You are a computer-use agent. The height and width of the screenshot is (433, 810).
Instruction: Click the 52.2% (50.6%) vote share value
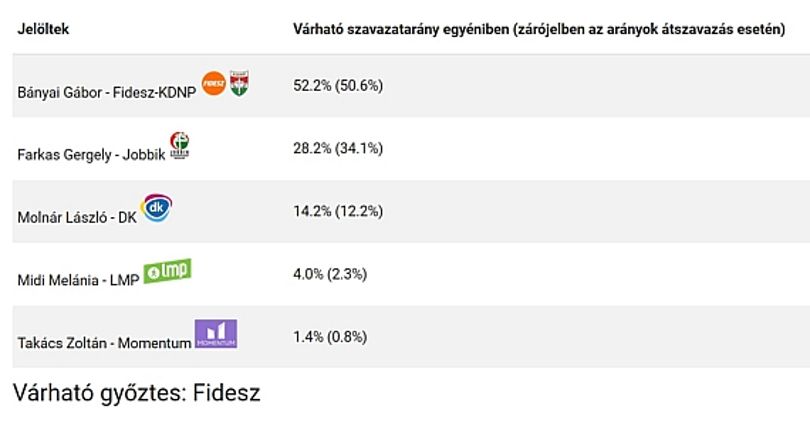[x=338, y=86]
